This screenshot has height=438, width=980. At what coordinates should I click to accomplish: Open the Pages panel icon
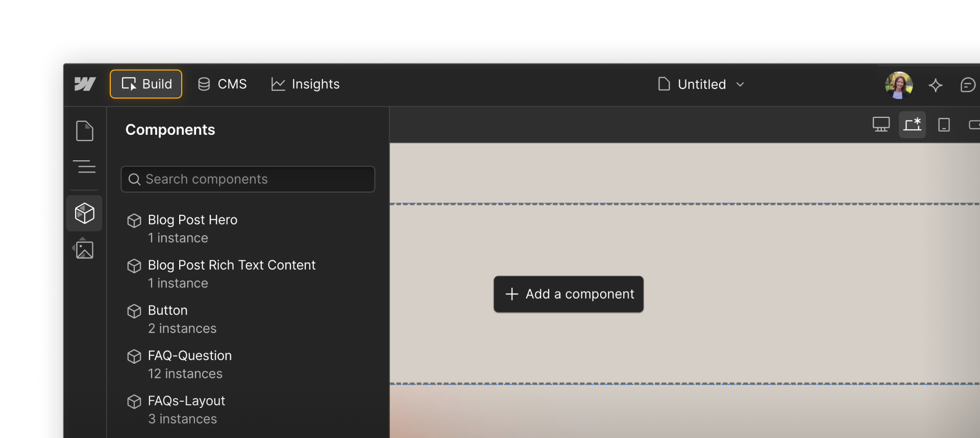pyautogui.click(x=85, y=131)
